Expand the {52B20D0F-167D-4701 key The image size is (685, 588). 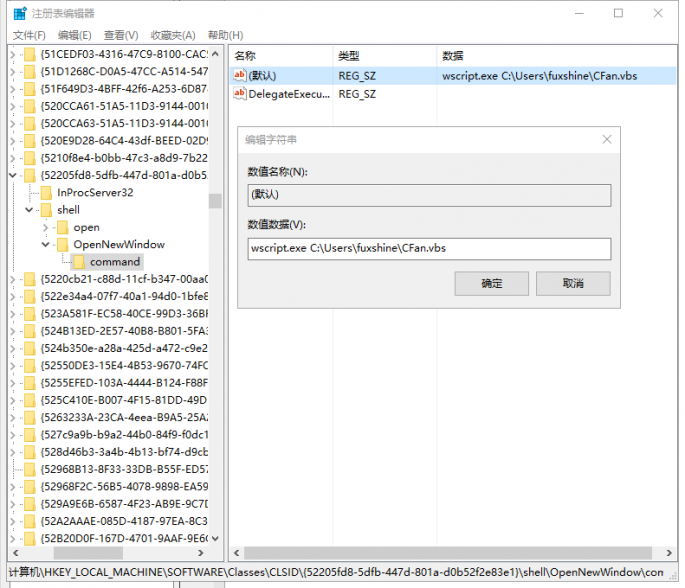[13, 538]
